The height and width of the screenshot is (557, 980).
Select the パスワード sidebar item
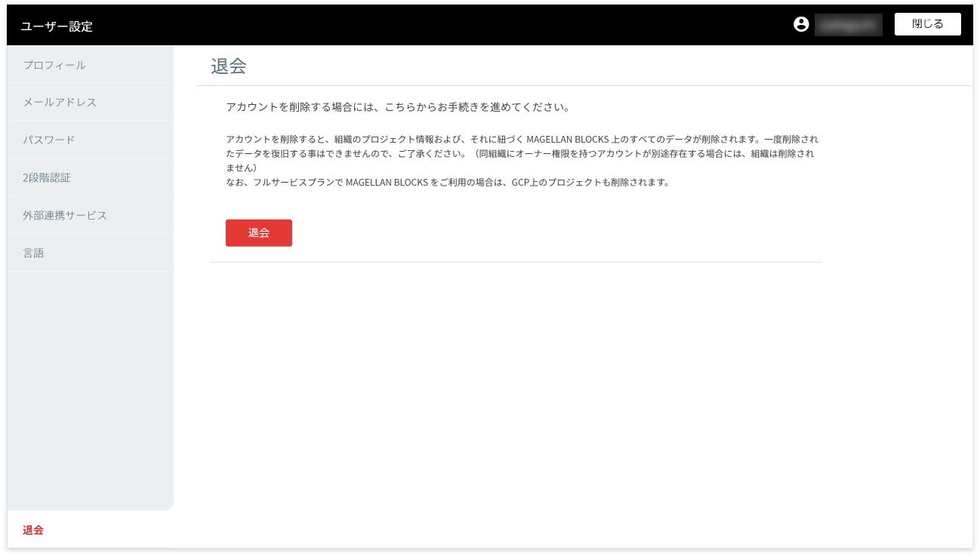[x=91, y=140]
